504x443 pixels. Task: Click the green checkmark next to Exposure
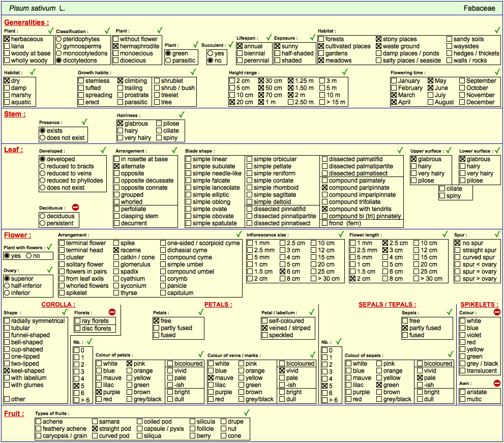[x=312, y=37]
